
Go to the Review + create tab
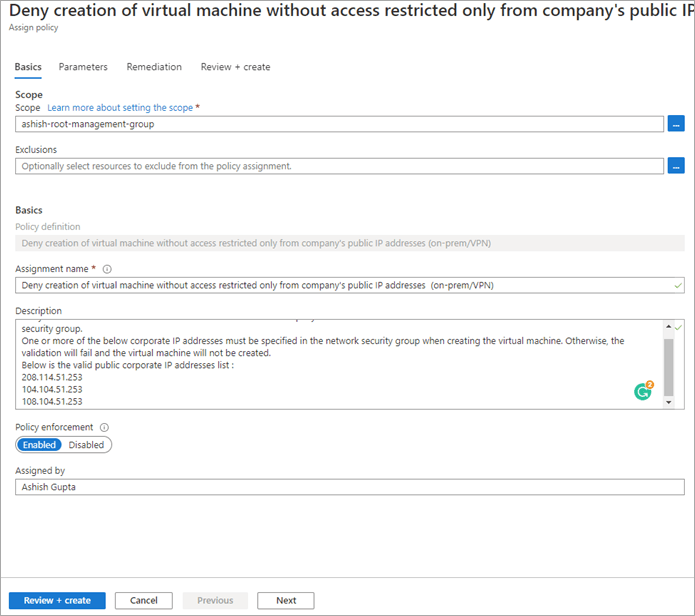[235, 67]
